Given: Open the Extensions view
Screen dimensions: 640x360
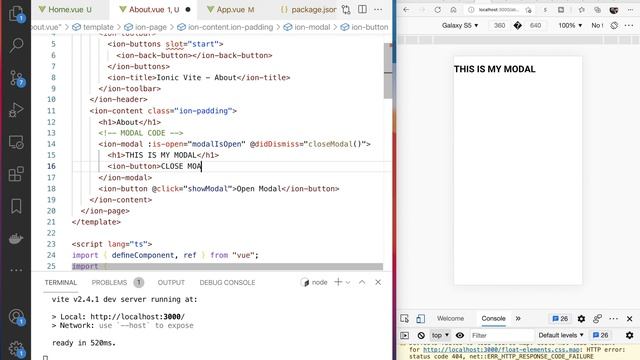Looking at the screenshot, I should point(16,174).
